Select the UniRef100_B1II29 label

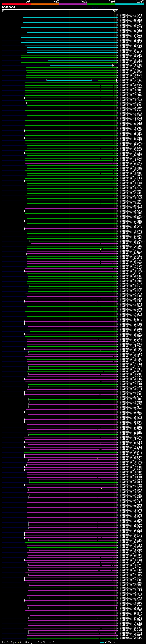[131, 575]
